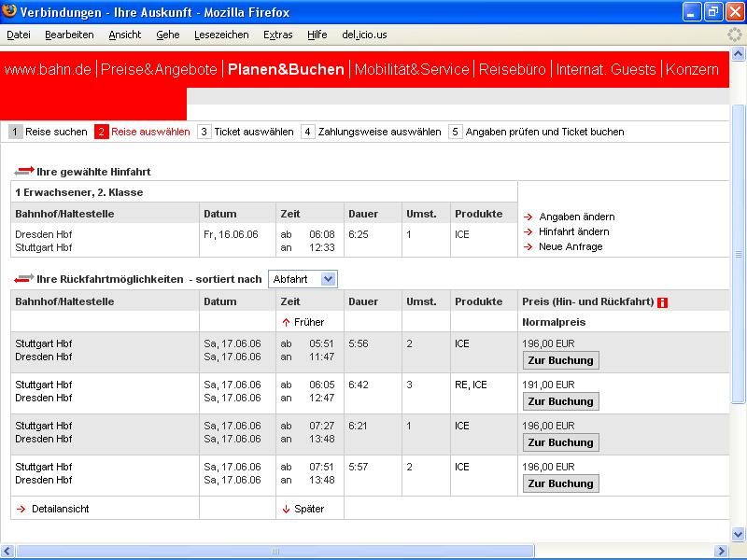Click the Firefox loading throbber icon
747x560 pixels.
tap(735, 35)
